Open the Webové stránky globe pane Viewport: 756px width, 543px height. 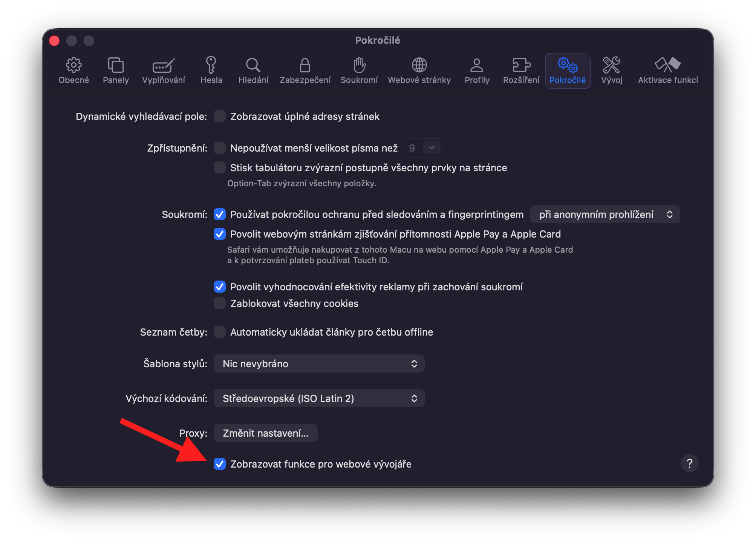(419, 71)
